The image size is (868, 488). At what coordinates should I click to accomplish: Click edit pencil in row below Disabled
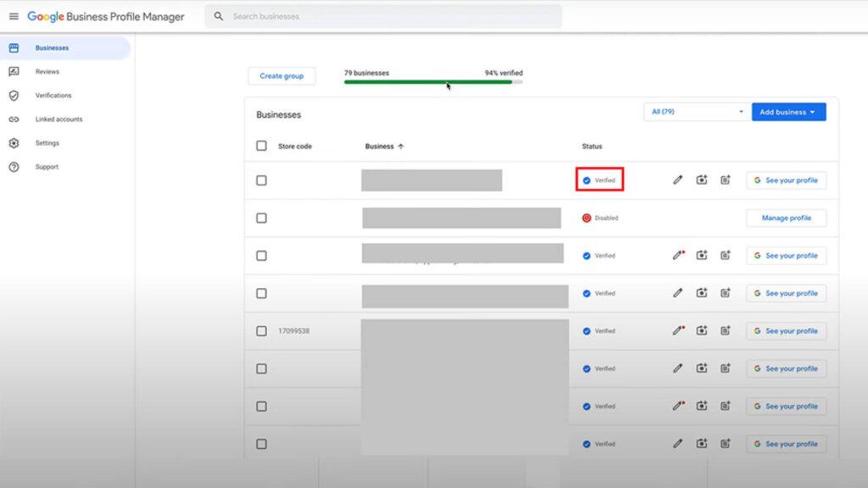click(x=678, y=255)
